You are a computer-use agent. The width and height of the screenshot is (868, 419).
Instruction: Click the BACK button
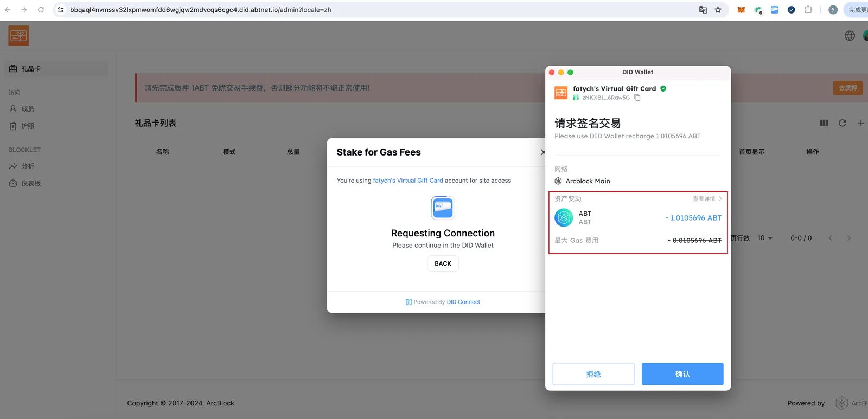[443, 263]
